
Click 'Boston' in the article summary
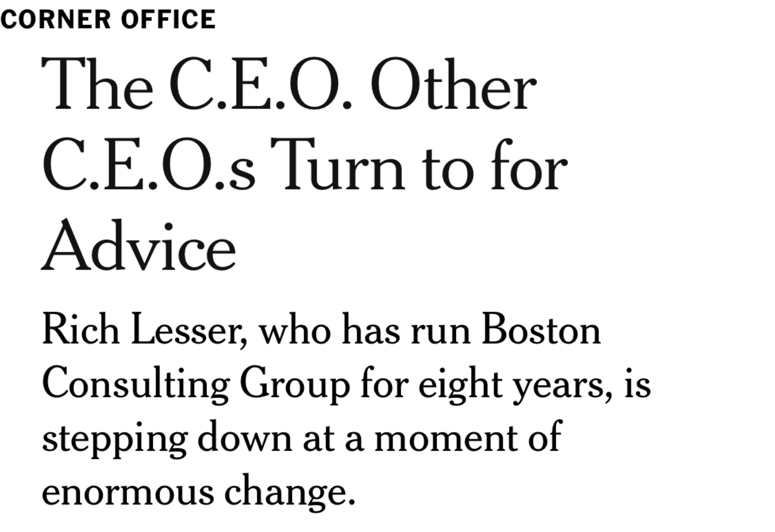pyautogui.click(x=541, y=328)
